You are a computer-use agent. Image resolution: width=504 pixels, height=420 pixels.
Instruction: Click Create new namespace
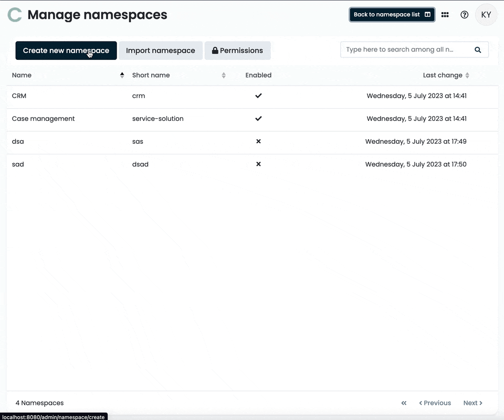coord(66,50)
